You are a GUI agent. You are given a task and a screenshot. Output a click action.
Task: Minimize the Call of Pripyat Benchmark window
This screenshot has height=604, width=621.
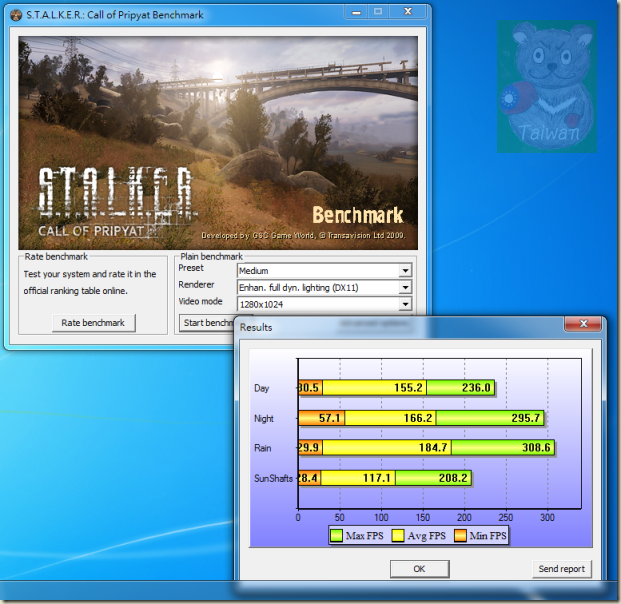(x=356, y=12)
